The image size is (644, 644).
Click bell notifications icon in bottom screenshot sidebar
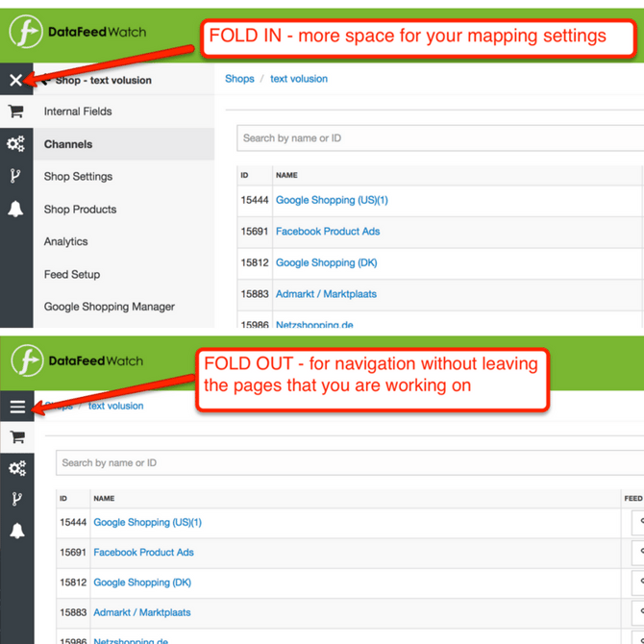17,531
